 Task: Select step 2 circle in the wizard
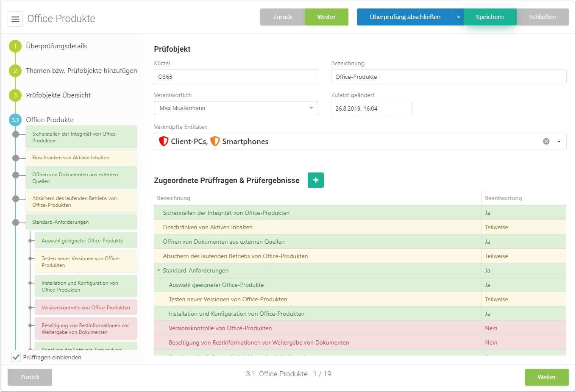tap(15, 71)
